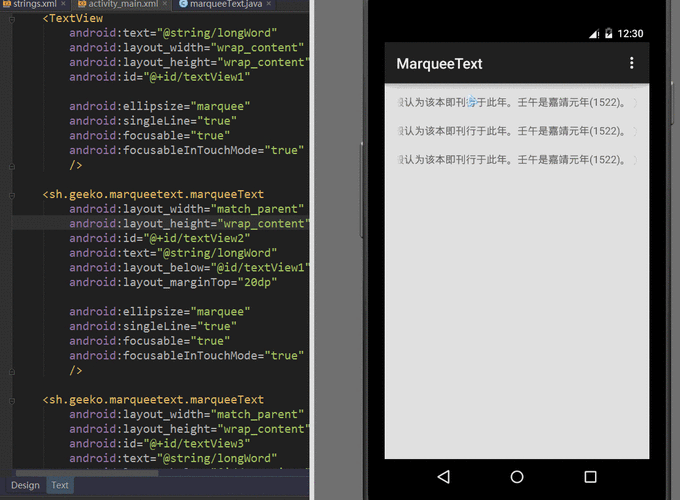
Task: Close the marqueeText.java editor tab
Action: (x=269, y=3)
